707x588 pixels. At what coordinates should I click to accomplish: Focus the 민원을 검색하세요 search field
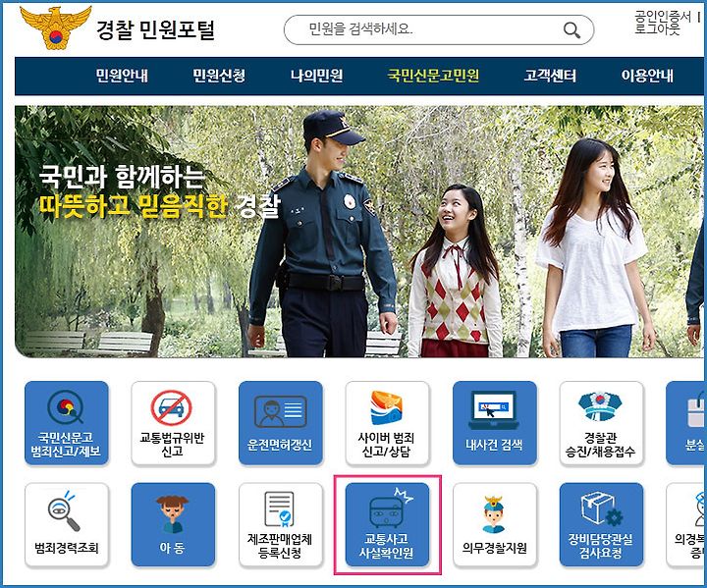[438, 29]
